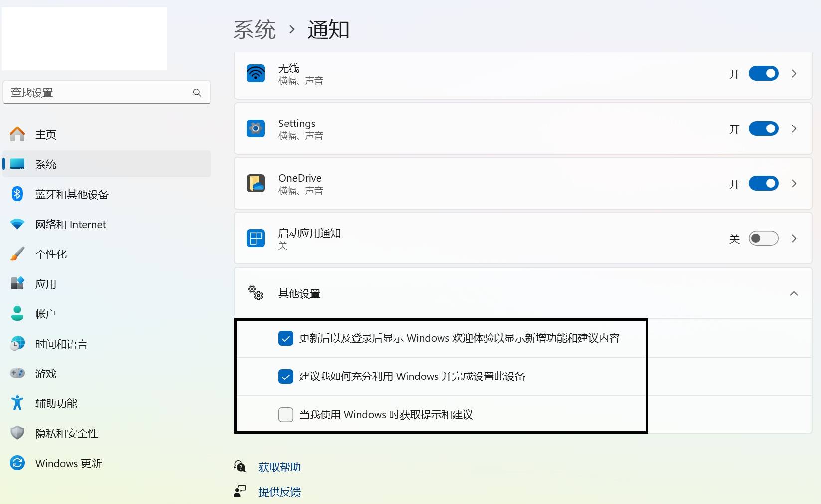
Task: Open Settings notification details chevron
Action: coord(794,129)
